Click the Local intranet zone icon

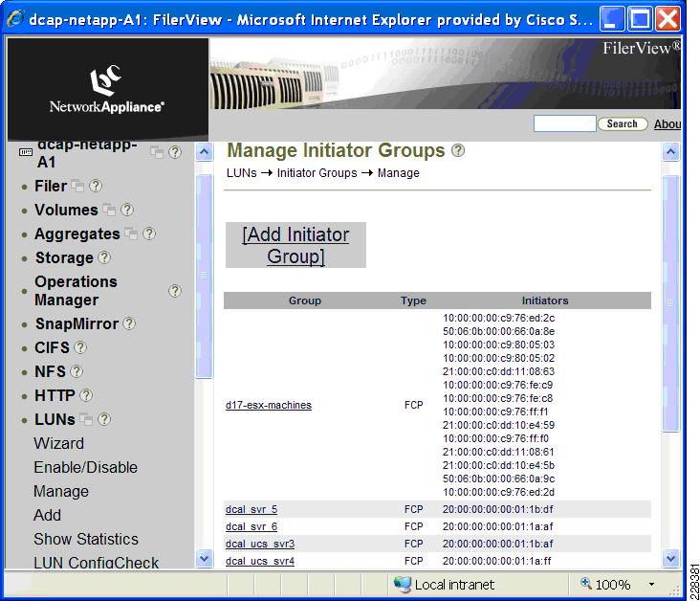pos(402,584)
